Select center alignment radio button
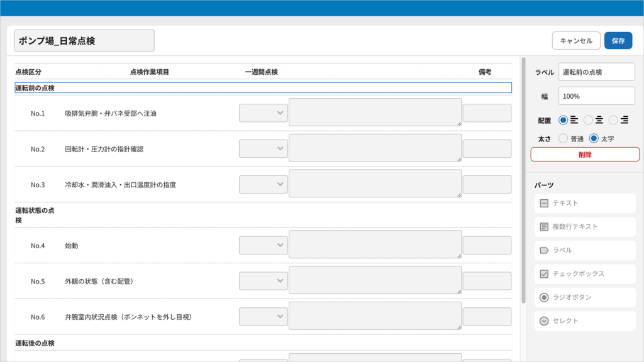The height and width of the screenshot is (362, 644). click(588, 120)
